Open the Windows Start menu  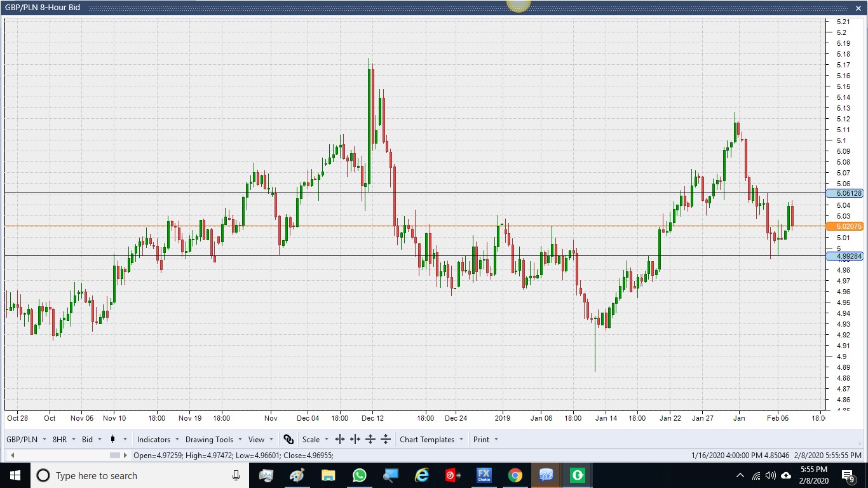[15, 475]
